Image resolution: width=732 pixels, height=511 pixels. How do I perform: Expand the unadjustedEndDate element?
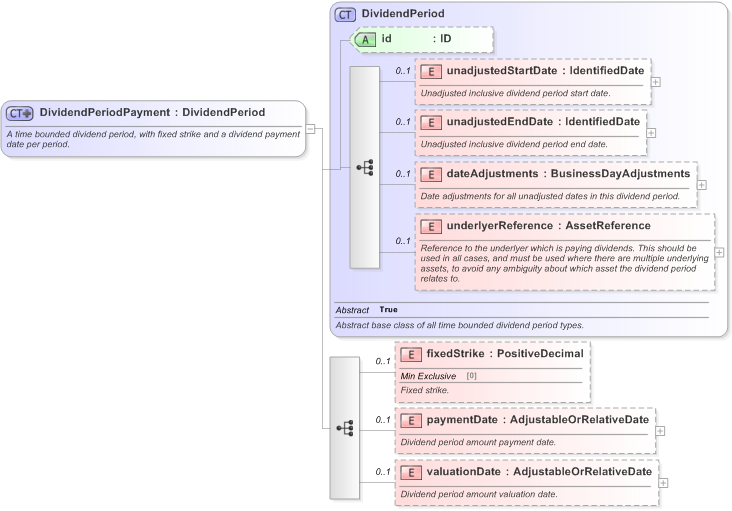tap(651, 133)
